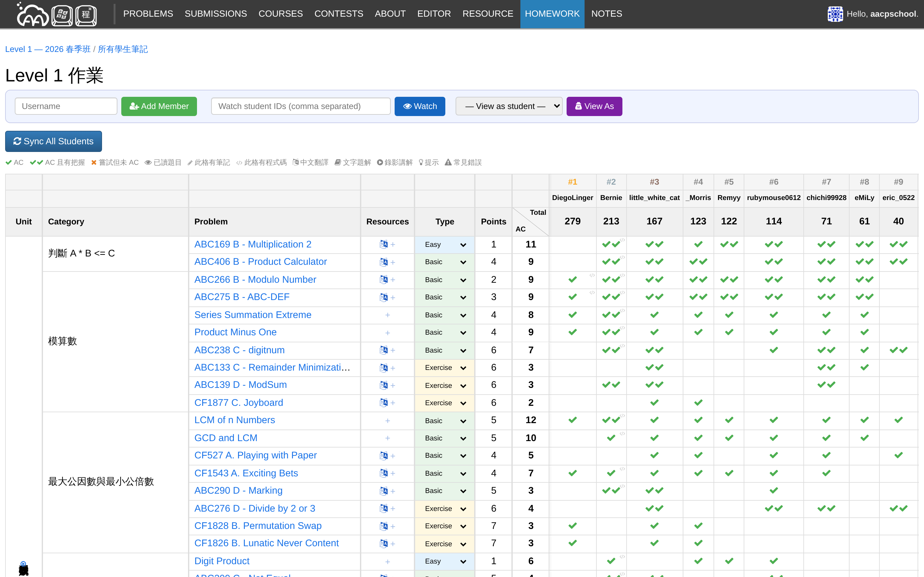Click the translation icon for ABC238 C digitnum

pyautogui.click(x=383, y=350)
